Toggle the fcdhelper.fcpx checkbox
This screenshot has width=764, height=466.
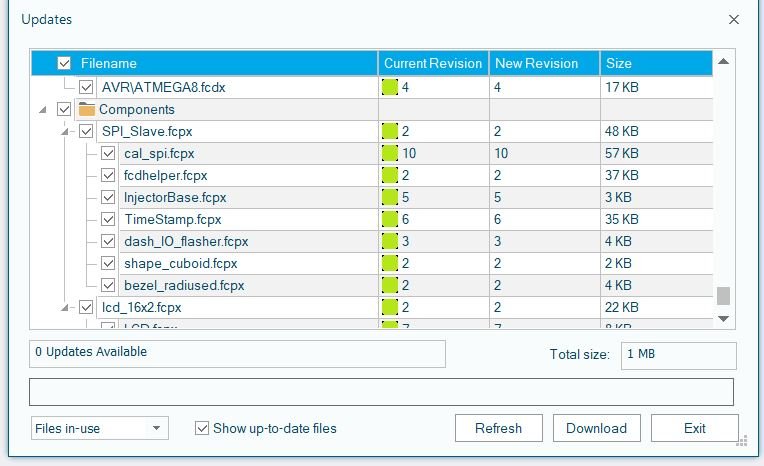coord(108,175)
